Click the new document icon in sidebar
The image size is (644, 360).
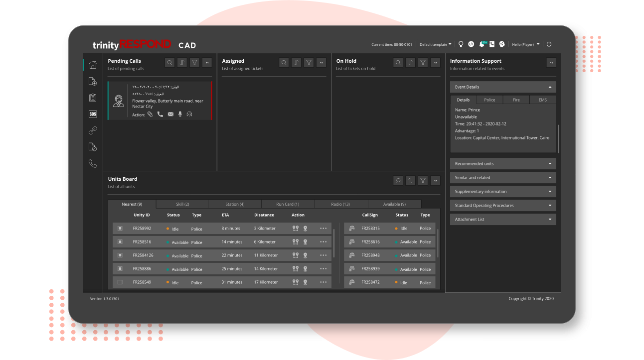(x=93, y=81)
